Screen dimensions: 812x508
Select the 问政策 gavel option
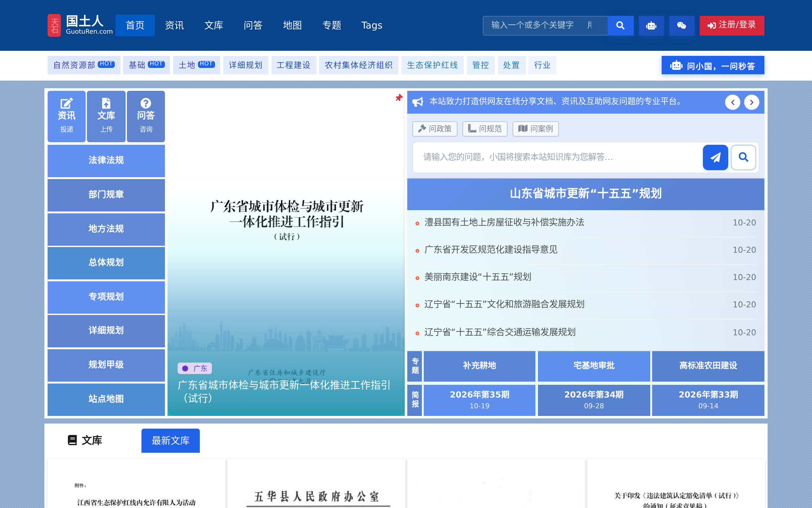(435, 129)
